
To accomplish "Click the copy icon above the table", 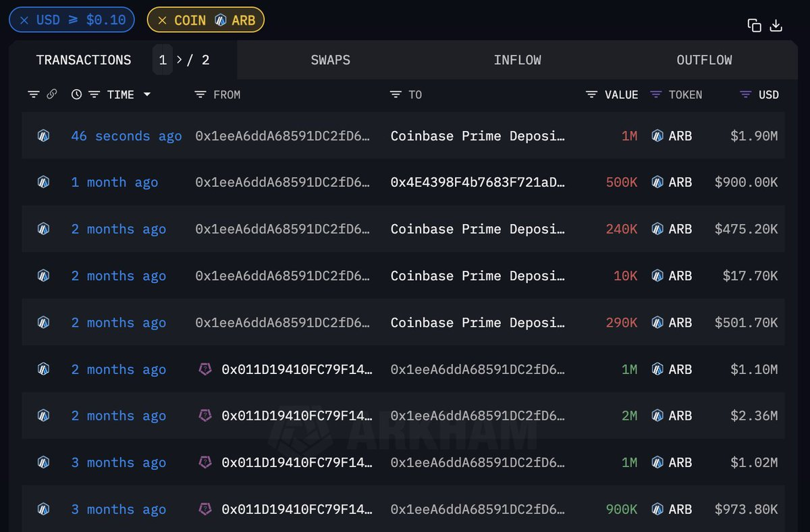I will click(x=754, y=26).
